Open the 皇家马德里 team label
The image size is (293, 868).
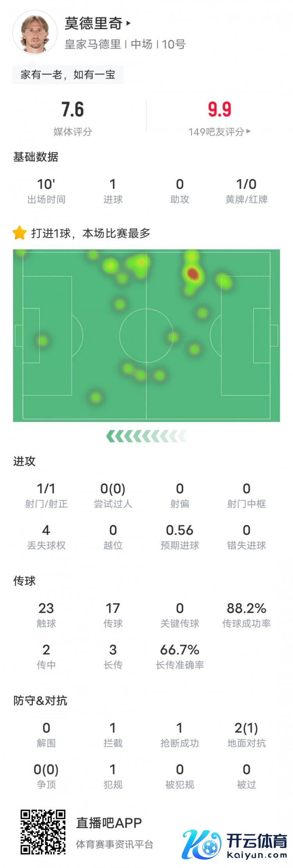93,44
